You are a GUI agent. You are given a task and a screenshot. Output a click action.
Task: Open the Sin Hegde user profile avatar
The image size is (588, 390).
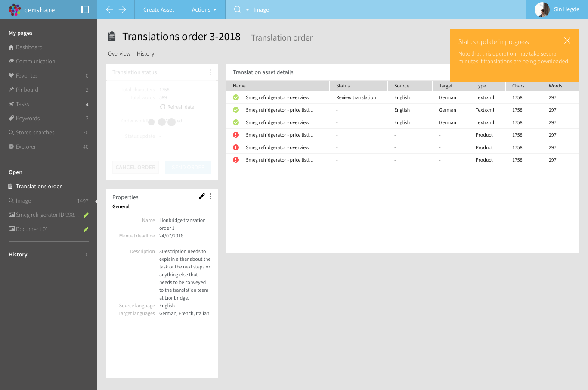[542, 9]
